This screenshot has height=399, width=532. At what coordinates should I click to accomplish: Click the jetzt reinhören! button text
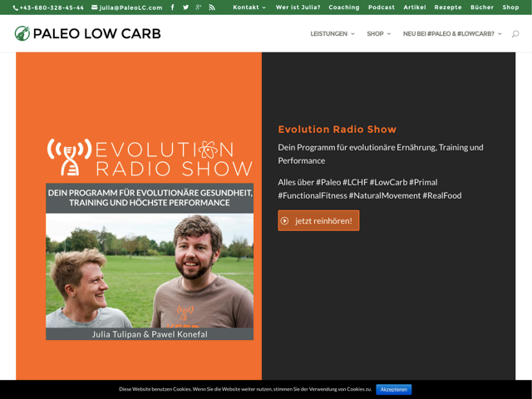(x=323, y=221)
